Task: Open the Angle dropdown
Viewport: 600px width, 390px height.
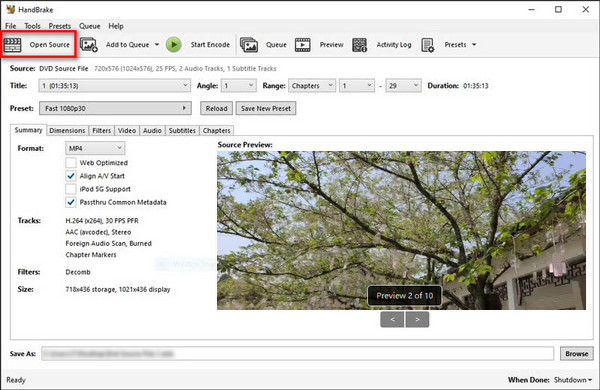Action: (239, 86)
